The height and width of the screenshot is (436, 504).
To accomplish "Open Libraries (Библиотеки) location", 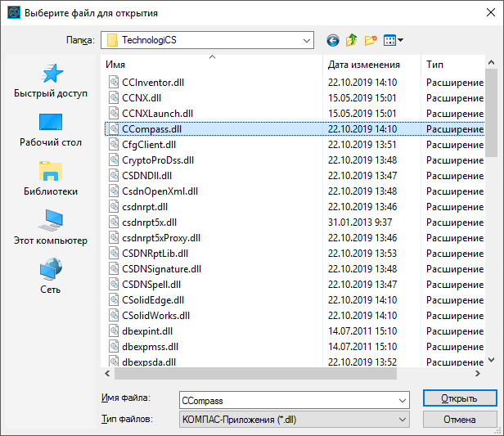I will pos(51,178).
